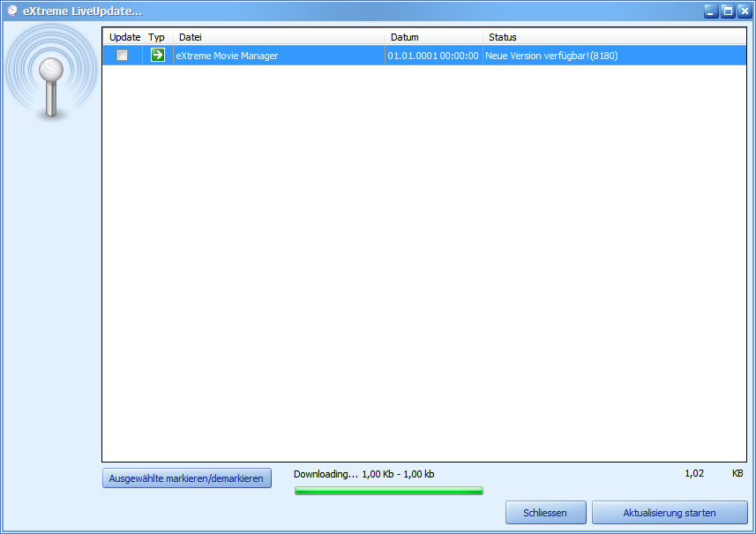Click the Update column header
The image size is (756, 534).
coord(123,37)
